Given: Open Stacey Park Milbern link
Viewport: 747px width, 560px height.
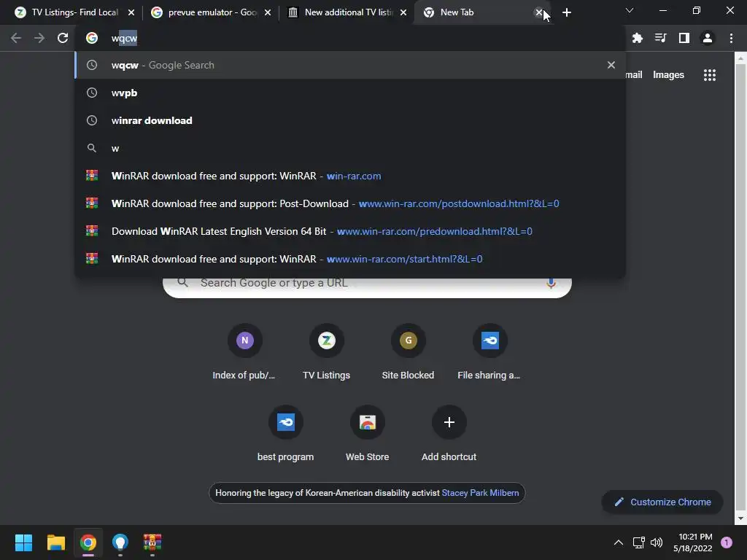Looking at the screenshot, I should [x=480, y=493].
